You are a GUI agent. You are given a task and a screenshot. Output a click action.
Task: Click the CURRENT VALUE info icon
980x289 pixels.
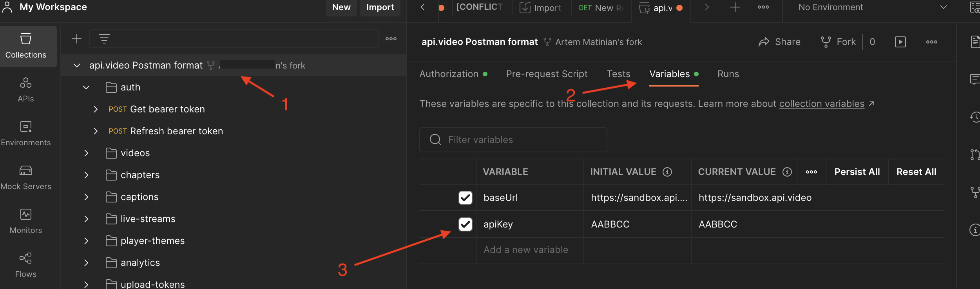[787, 172]
